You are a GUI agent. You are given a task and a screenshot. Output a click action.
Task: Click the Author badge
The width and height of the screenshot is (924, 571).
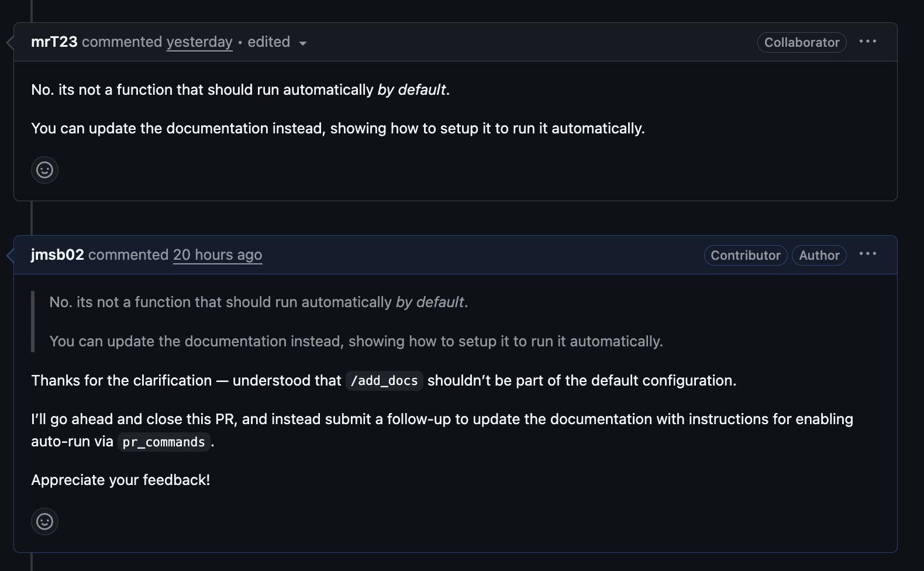click(x=819, y=255)
